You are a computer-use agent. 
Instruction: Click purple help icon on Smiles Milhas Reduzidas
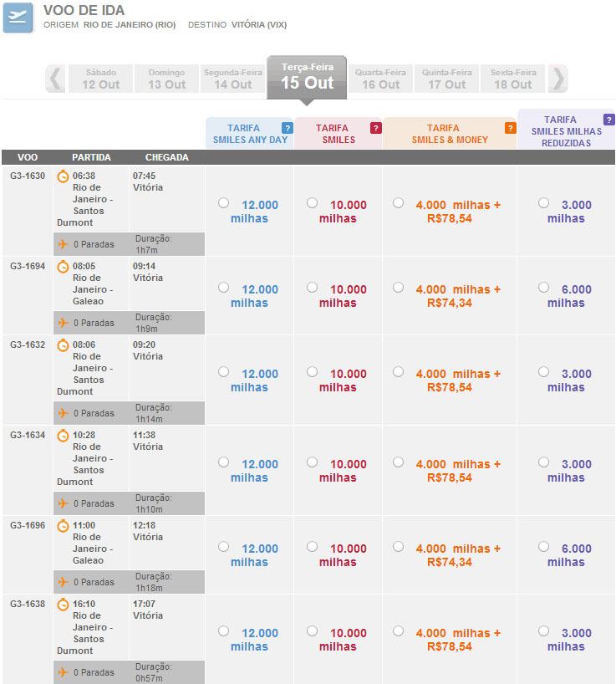pyautogui.click(x=609, y=120)
